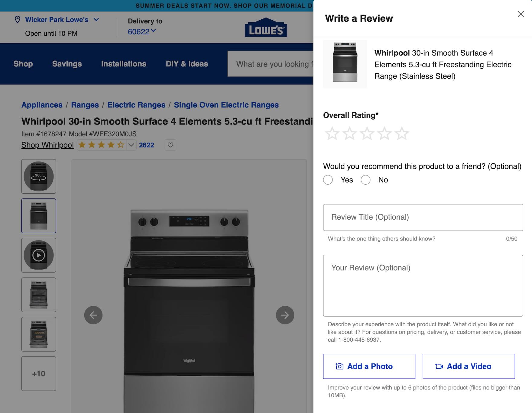Expand the star ratings breakdown chevron
This screenshot has width=532, height=413.
click(131, 145)
